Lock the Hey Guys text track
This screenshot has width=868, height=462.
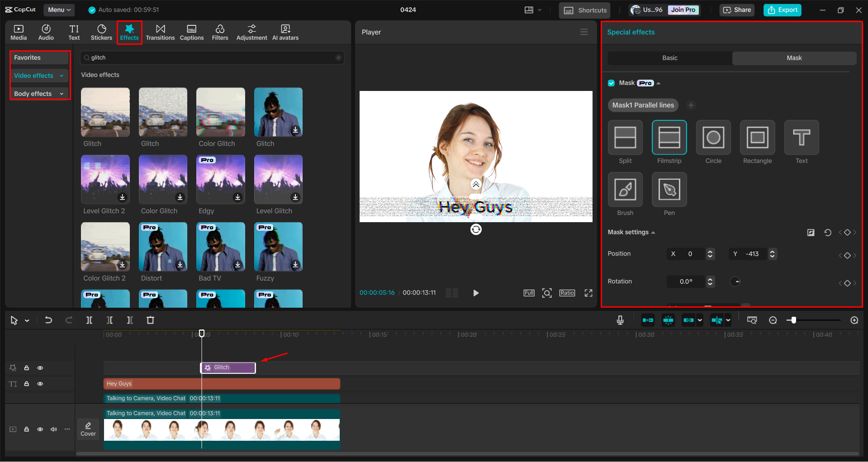(x=27, y=384)
